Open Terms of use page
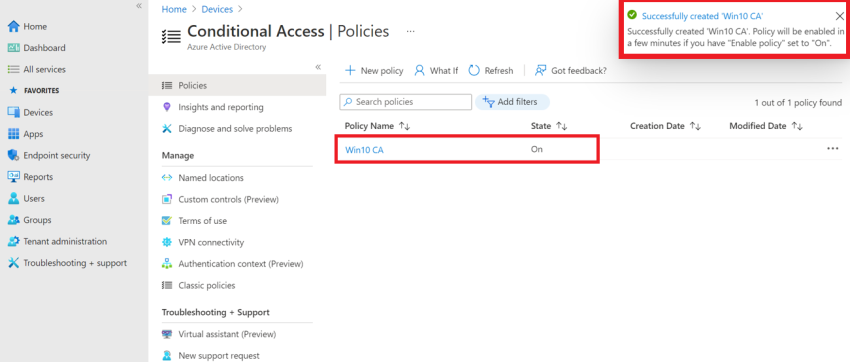This screenshot has height=362, width=850. [x=203, y=221]
